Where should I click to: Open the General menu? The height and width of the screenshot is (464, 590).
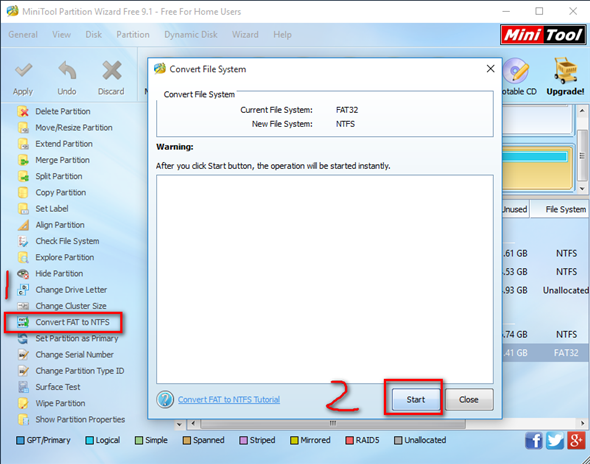(x=23, y=35)
